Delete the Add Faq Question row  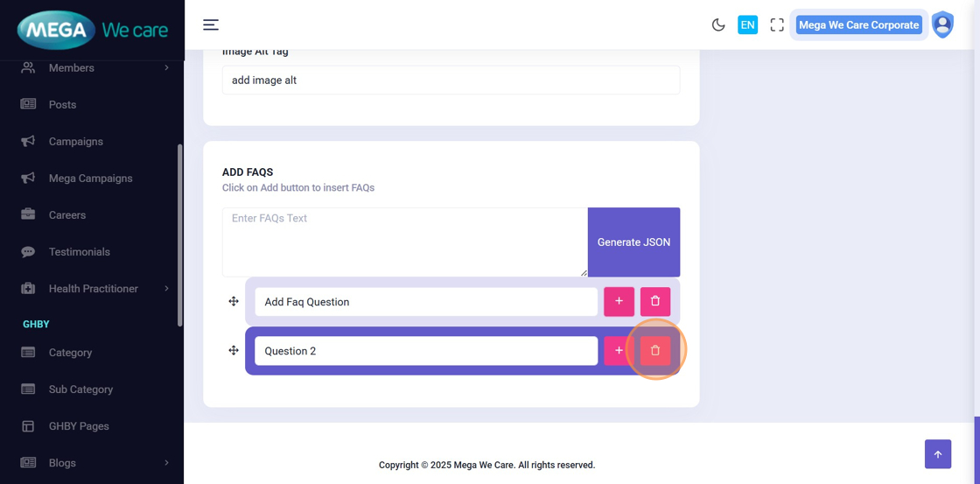pos(654,302)
